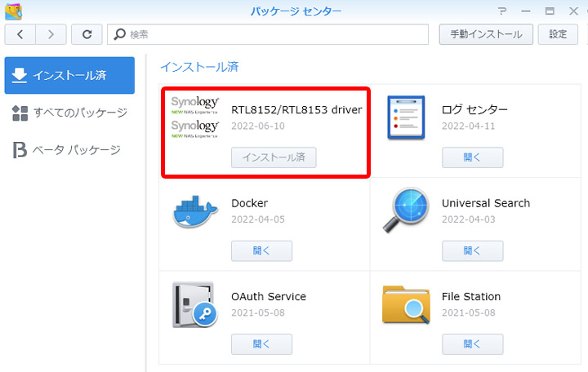Click the download icon beside インストール済
Viewport: 588px width, 372px height.
tap(19, 75)
